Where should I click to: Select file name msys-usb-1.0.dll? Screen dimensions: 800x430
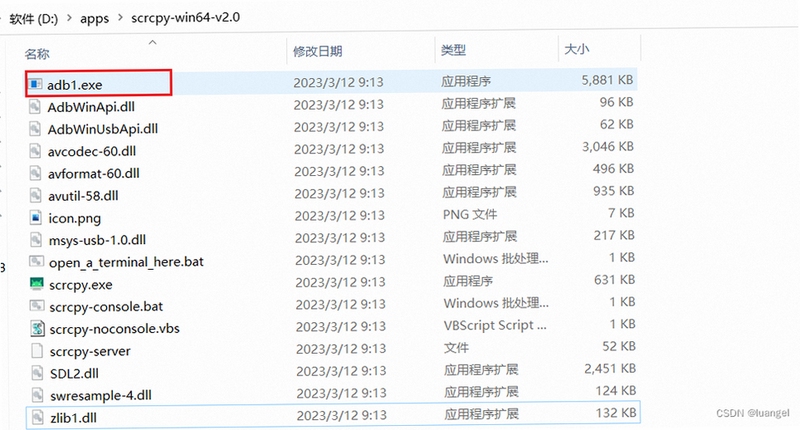pyautogui.click(x=97, y=240)
